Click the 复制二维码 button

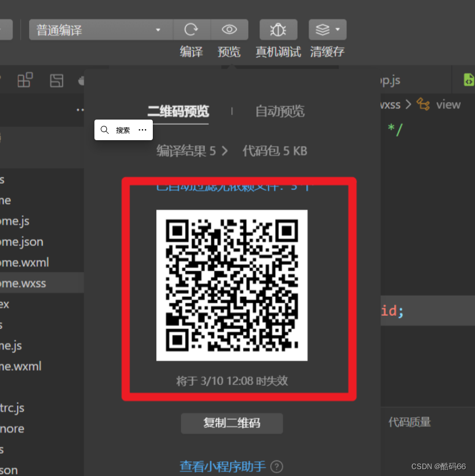232,423
